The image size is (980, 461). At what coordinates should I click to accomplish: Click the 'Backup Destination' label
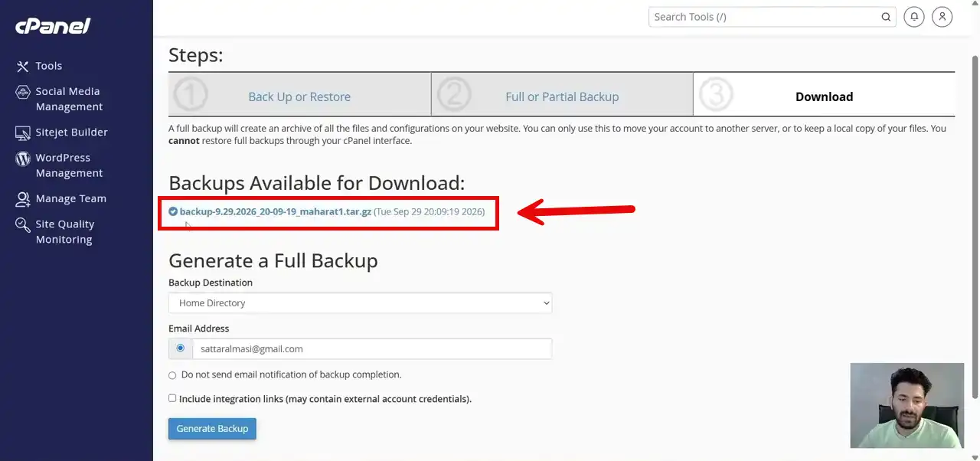click(211, 283)
